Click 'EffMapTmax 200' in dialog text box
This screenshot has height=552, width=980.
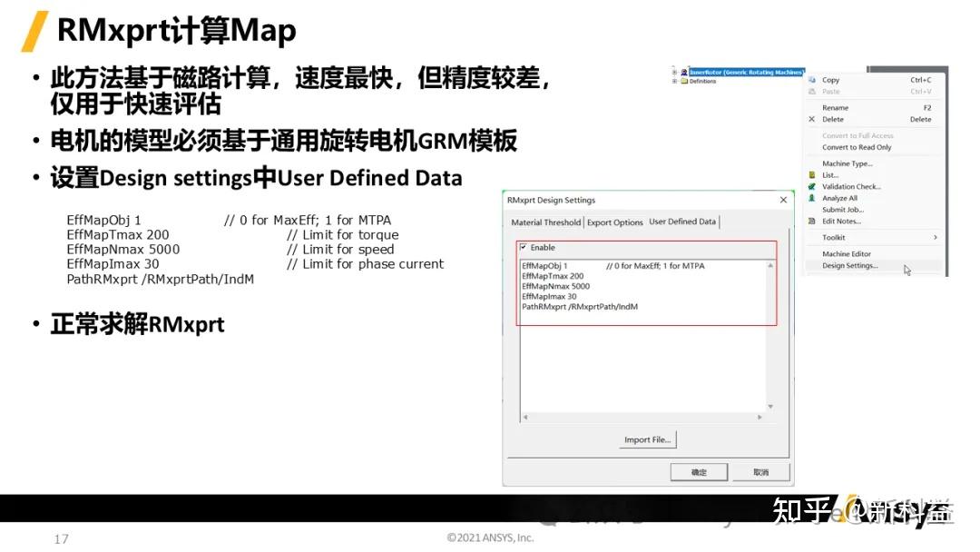click(553, 276)
